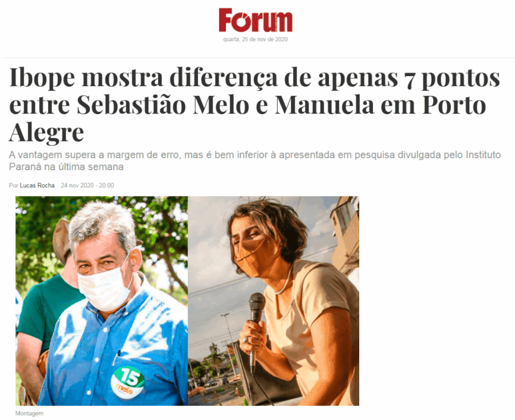Open the left photo of the man in blue shirt
This screenshot has height=420, width=515.
tap(101, 301)
